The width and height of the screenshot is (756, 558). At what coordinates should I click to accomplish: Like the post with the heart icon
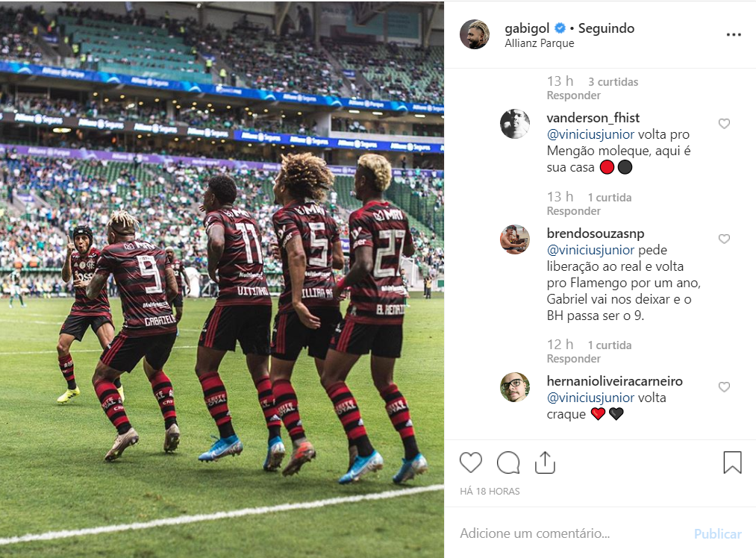[471, 463]
